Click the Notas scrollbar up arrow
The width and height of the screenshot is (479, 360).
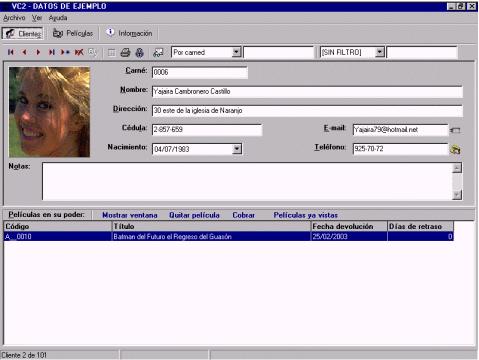click(x=457, y=168)
